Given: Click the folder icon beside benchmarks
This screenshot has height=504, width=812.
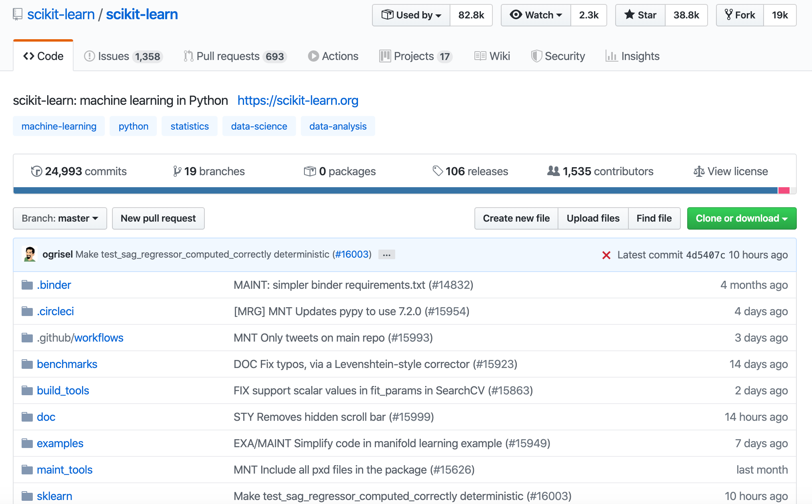Looking at the screenshot, I should click(27, 364).
